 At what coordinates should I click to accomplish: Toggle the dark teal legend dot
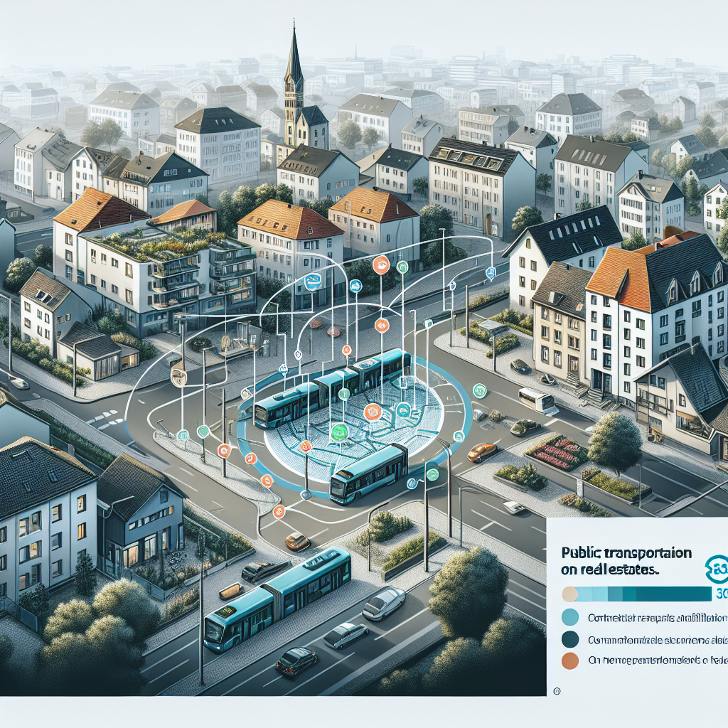tap(570, 640)
